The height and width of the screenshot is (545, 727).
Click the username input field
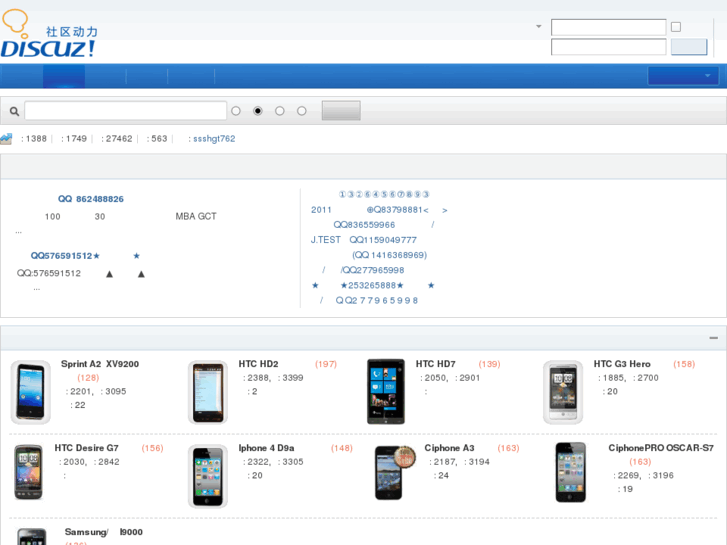click(x=609, y=27)
